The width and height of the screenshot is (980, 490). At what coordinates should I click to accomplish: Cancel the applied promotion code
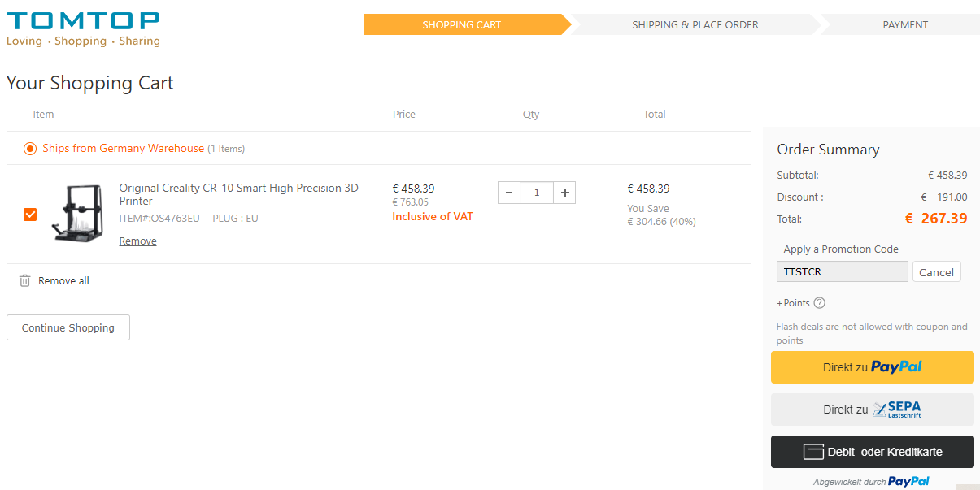936,271
